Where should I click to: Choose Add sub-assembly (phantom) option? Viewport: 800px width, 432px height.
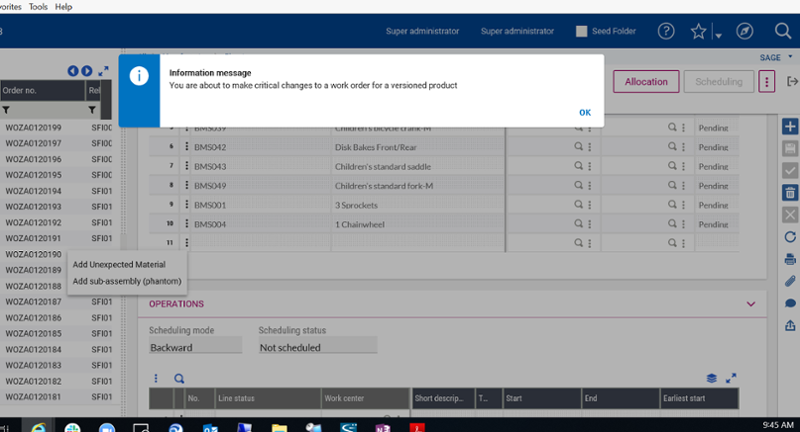pyautogui.click(x=127, y=281)
